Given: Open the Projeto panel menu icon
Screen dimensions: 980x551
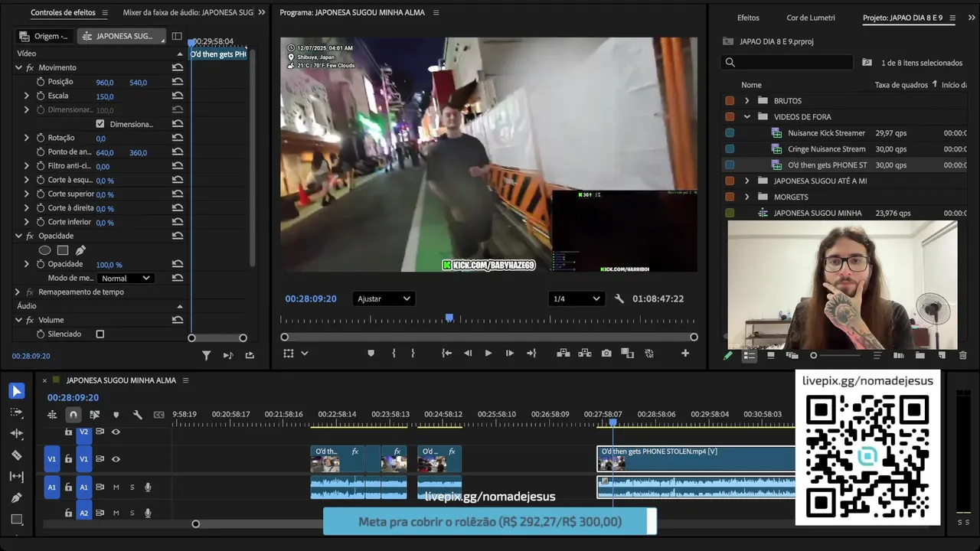Looking at the screenshot, I should (952, 18).
